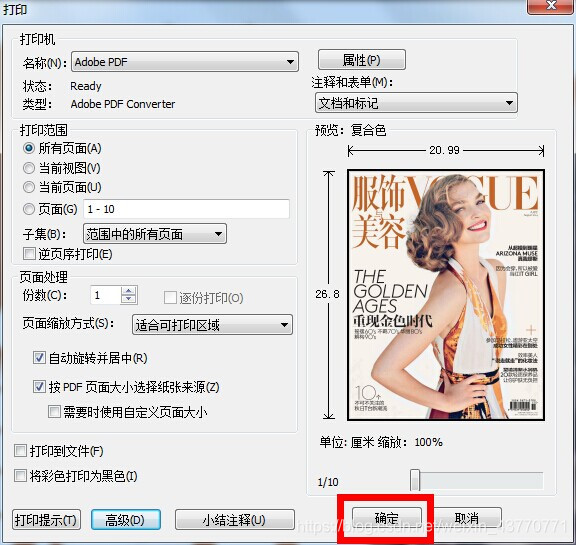The image size is (576, 545).
Task: Click the '20.99' width dimension text
Action: coord(444,150)
